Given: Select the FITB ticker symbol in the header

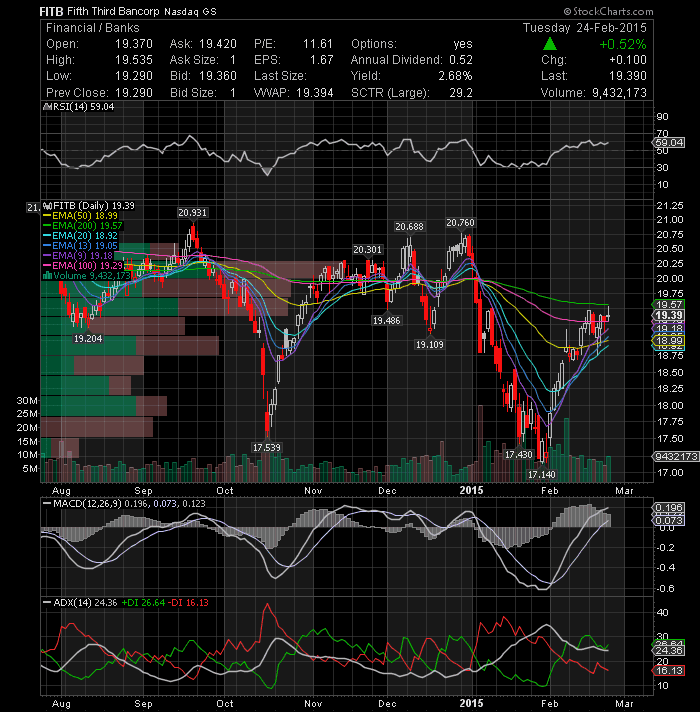Looking at the screenshot, I should [51, 11].
